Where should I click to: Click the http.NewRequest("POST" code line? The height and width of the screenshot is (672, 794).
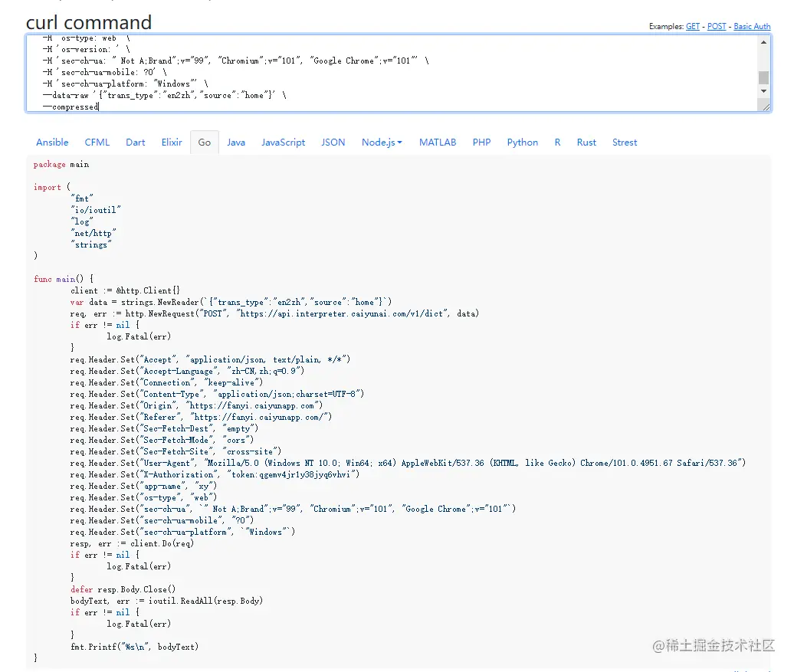(274, 313)
